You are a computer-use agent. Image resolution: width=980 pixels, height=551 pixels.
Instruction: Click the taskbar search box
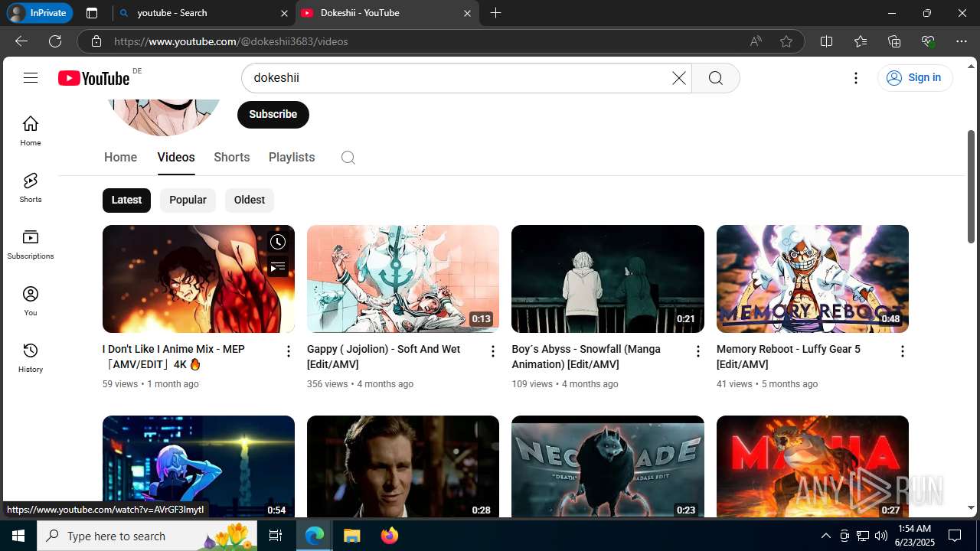[x=148, y=536]
